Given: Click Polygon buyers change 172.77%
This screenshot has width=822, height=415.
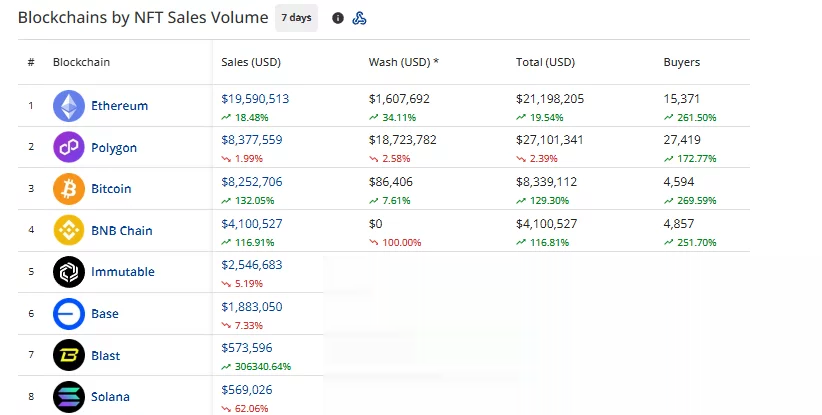Looking at the screenshot, I should pos(697,158).
